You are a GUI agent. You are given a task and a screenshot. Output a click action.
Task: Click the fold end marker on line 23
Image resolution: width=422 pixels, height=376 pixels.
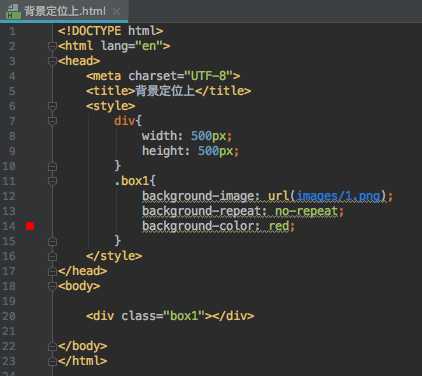pyautogui.click(x=52, y=361)
